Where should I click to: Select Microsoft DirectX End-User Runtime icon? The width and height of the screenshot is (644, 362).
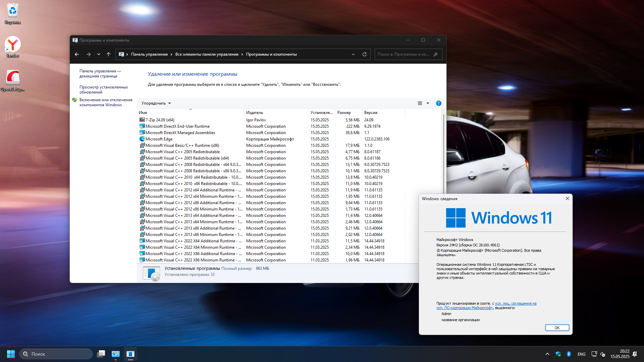[142, 126]
